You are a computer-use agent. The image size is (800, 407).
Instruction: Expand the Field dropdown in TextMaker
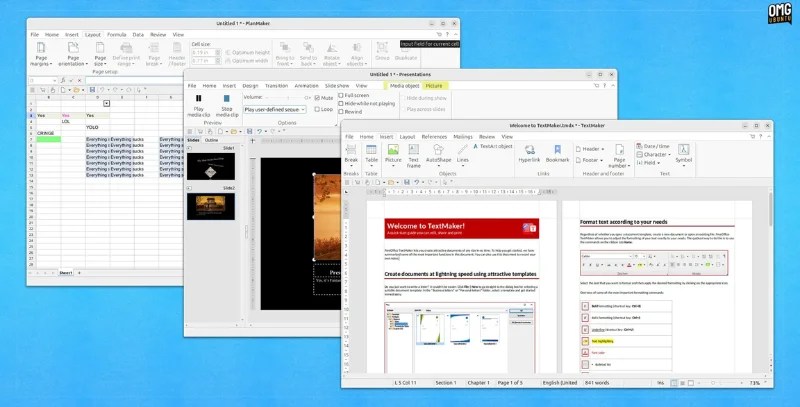click(x=648, y=163)
